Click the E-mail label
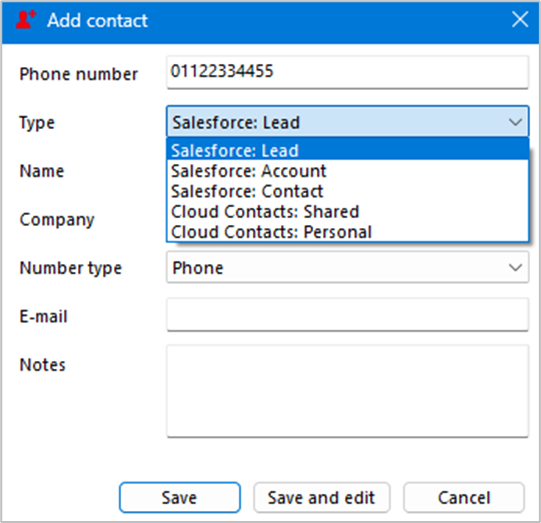Screen dimensions: 541x523 click(43, 316)
